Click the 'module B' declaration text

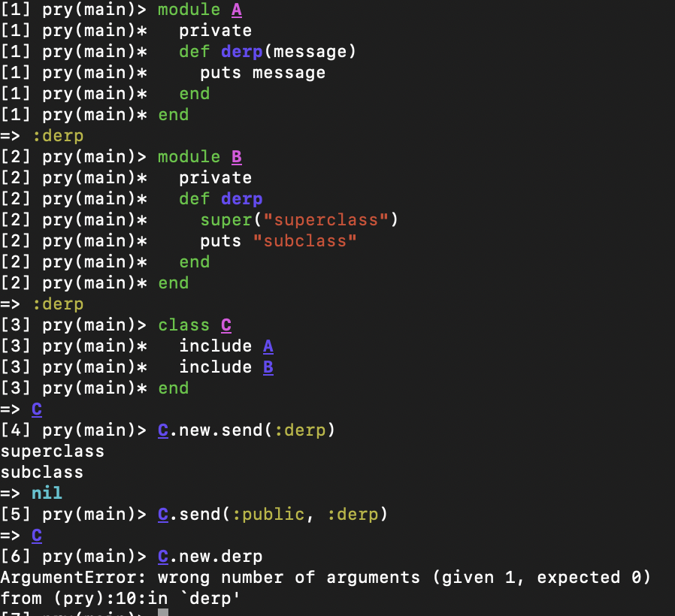point(200,157)
